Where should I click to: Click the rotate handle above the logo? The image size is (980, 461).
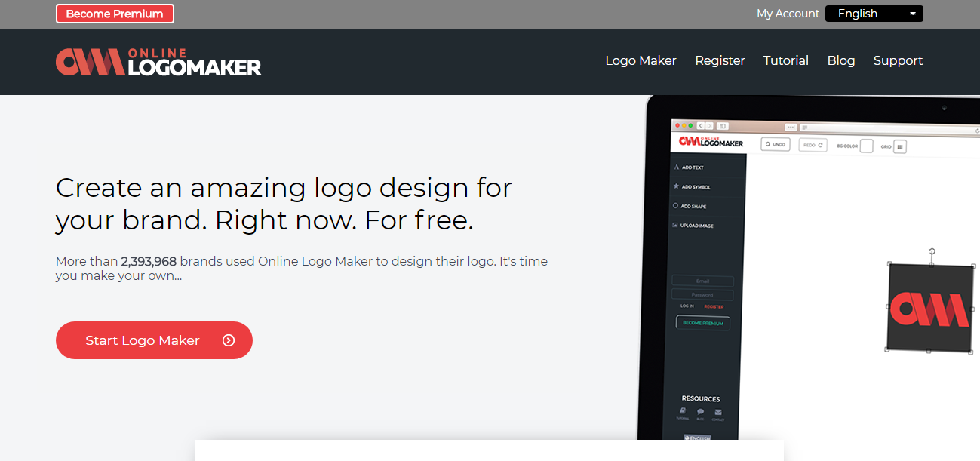click(932, 251)
